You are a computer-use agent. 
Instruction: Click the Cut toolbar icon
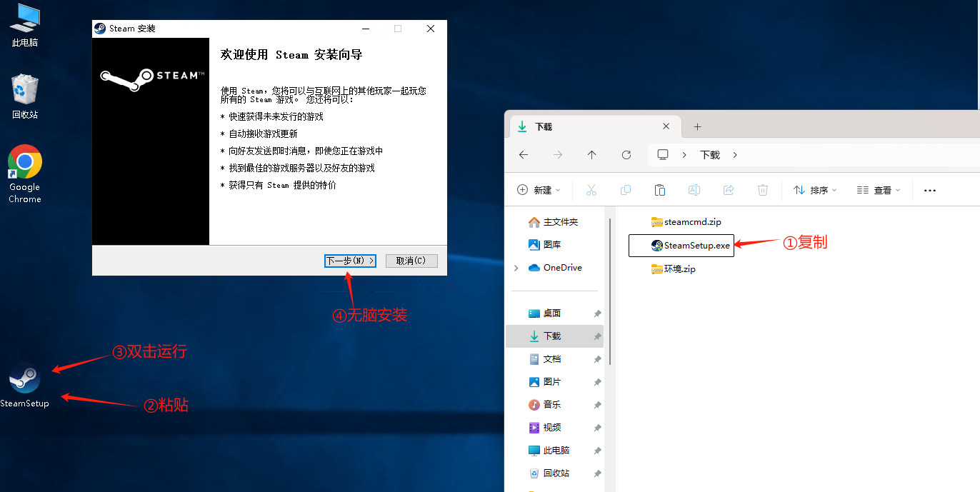tap(591, 190)
